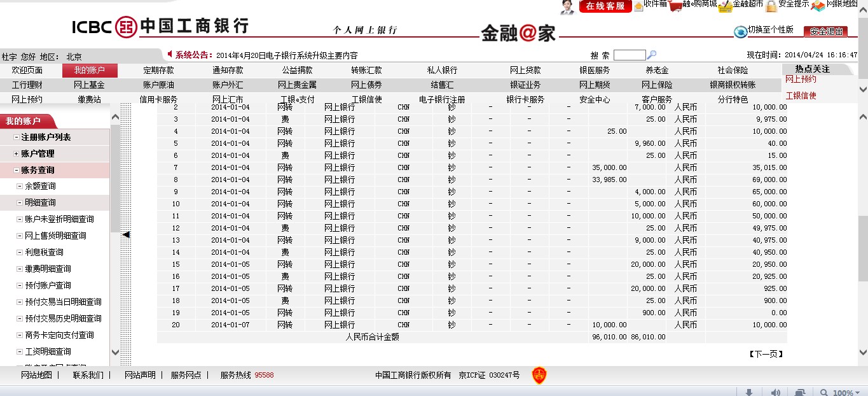Open the 网上贷款 menu item

[x=525, y=71]
